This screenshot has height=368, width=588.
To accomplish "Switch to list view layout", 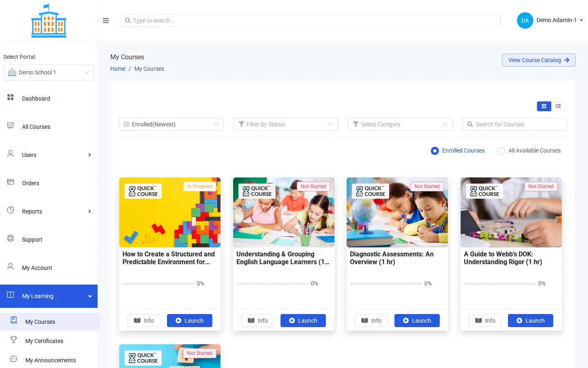I will pyautogui.click(x=558, y=106).
